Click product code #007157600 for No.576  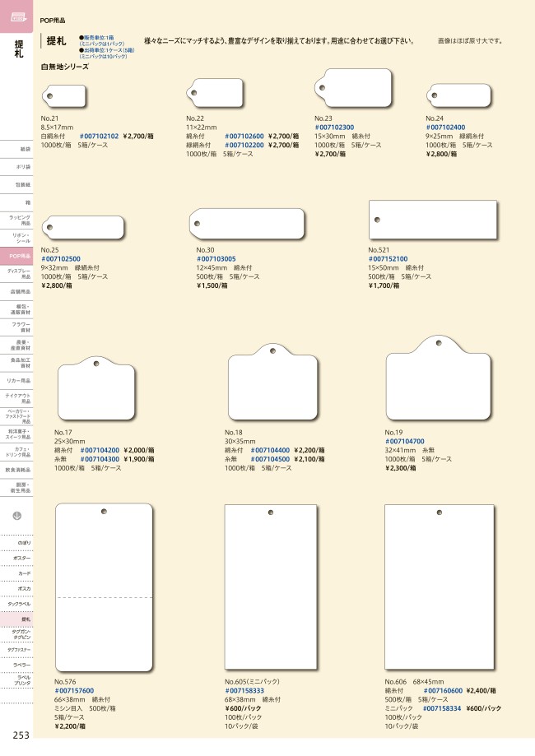pyautogui.click(x=74, y=690)
